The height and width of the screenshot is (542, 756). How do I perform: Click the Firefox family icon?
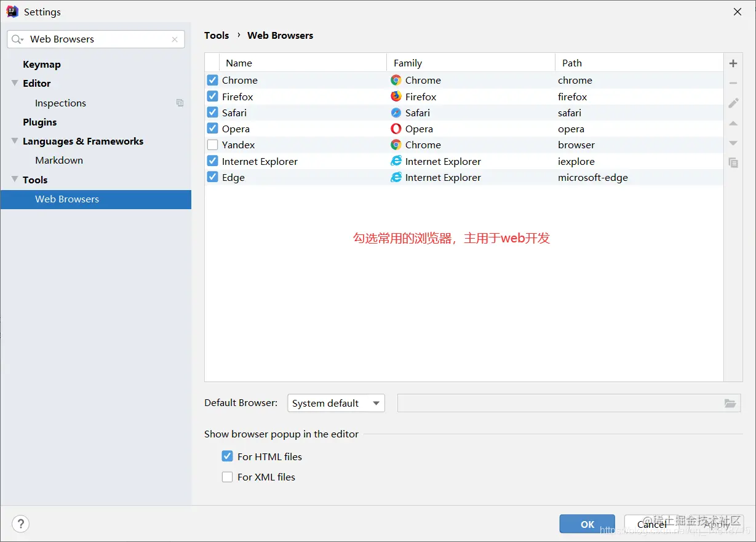pos(396,97)
